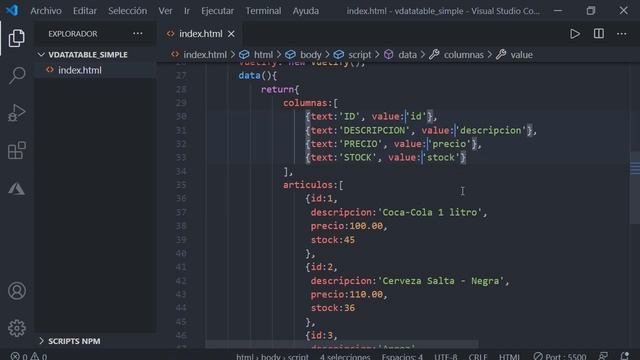Open editor More Actions ellipsis

[621, 34]
